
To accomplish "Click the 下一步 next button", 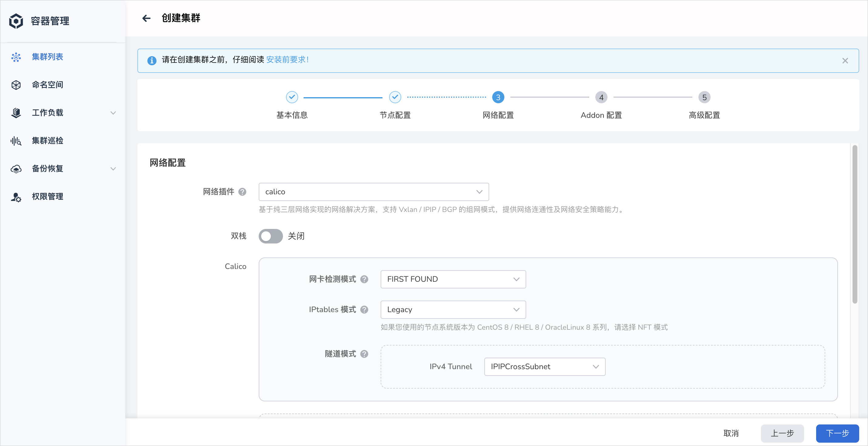I will tap(837, 433).
